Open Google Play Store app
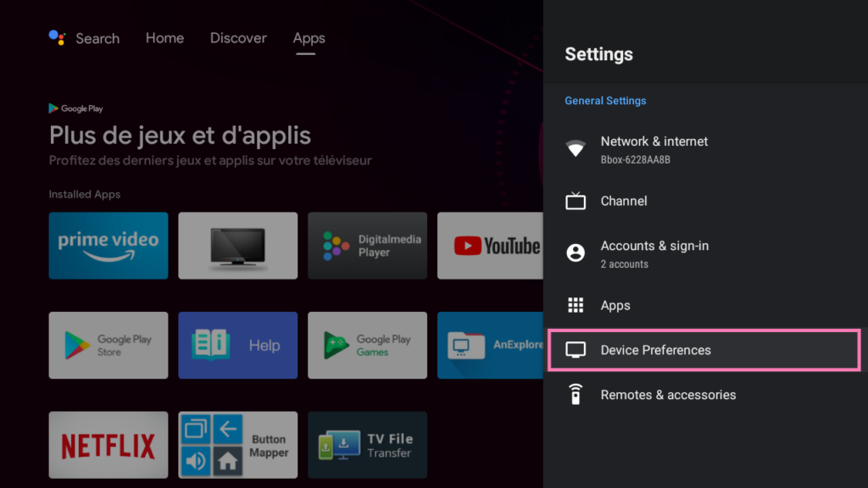This screenshot has width=868, height=488. pos(108,346)
